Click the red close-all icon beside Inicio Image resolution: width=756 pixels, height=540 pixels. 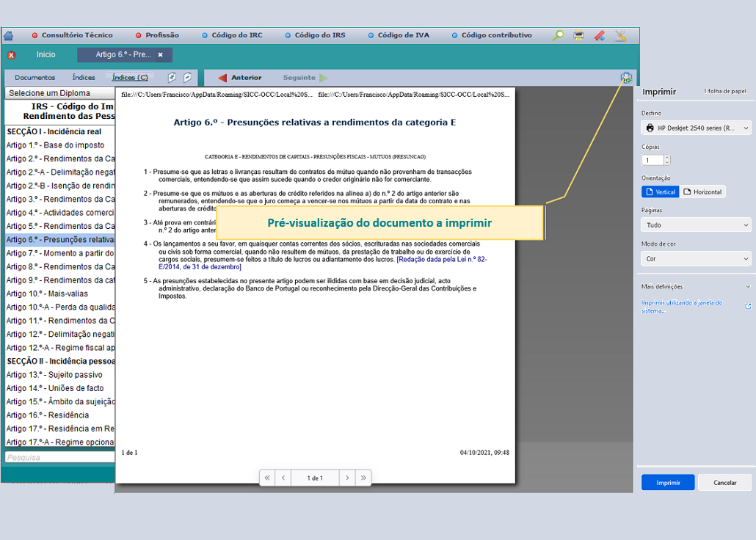pos(11,55)
